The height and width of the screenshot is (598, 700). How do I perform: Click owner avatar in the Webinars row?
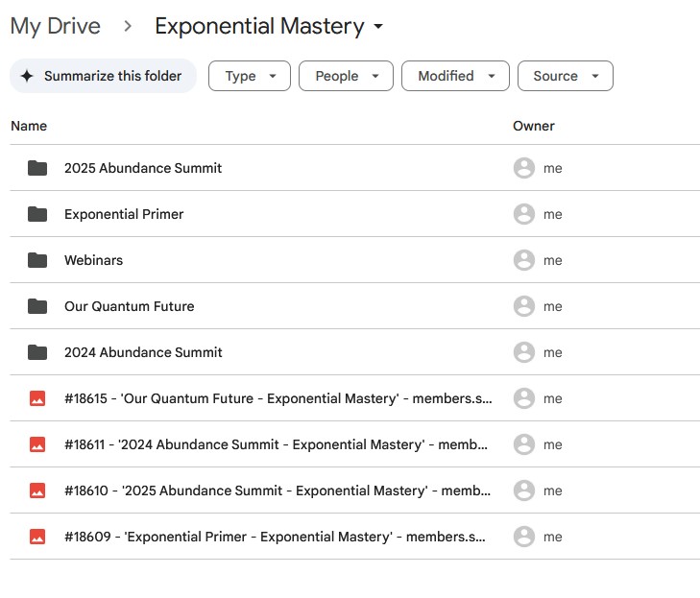coord(523,260)
